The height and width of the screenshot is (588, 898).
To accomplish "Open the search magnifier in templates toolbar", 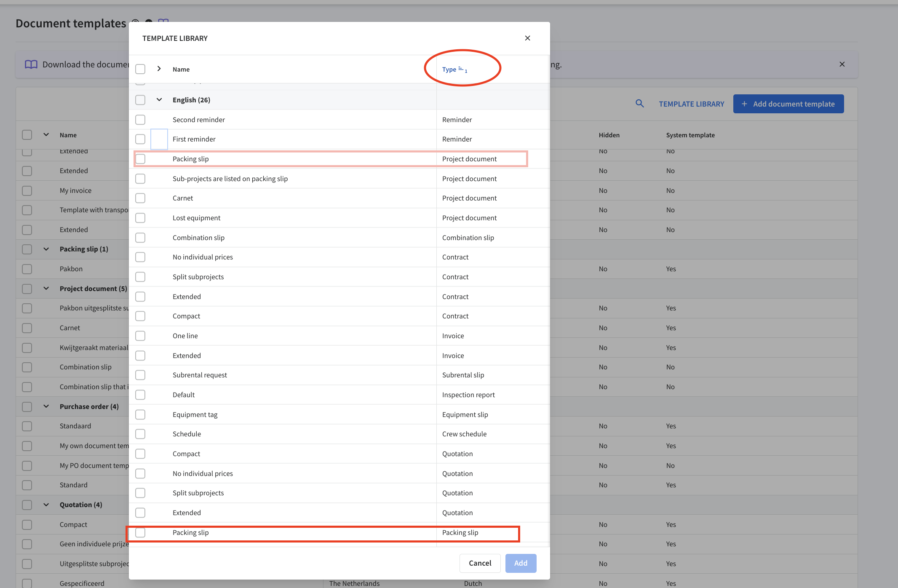I will pyautogui.click(x=640, y=104).
